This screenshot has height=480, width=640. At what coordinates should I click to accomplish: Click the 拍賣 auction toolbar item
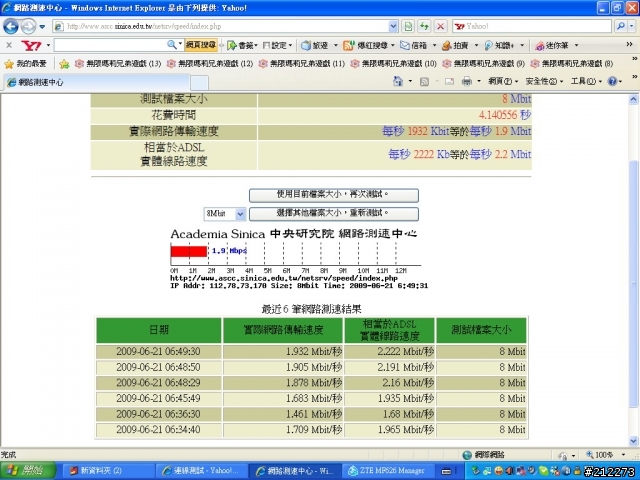(x=460, y=45)
